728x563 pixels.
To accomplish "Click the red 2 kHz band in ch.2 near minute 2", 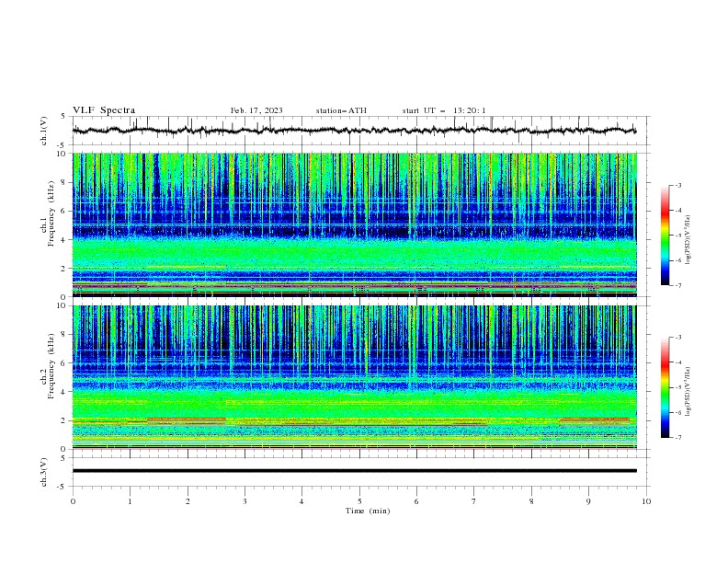I will click(187, 419).
